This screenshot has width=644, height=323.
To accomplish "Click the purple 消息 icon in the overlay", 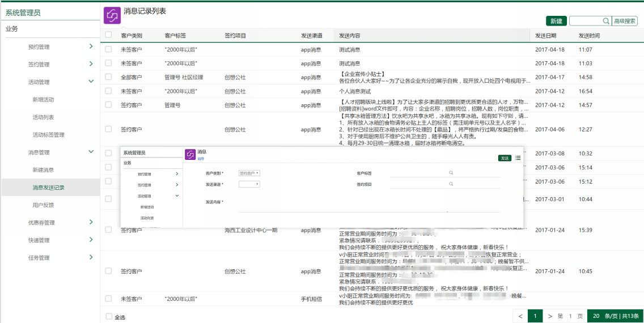I will (190, 154).
